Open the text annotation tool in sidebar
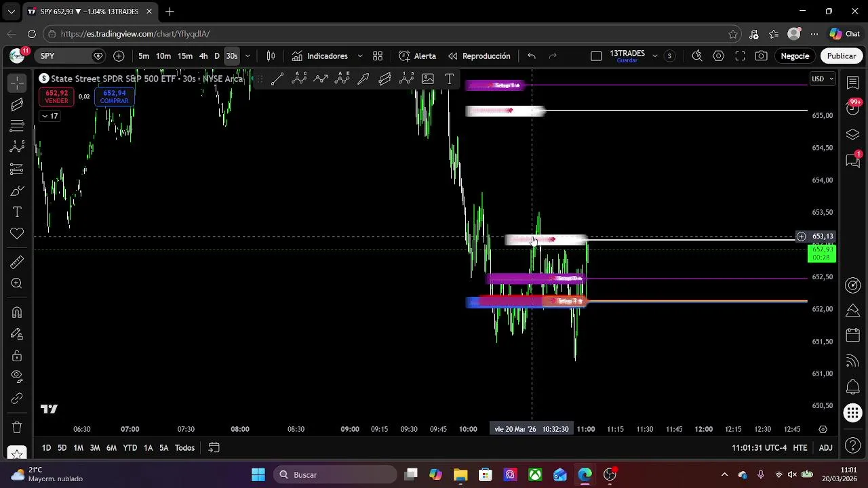 coord(17,212)
